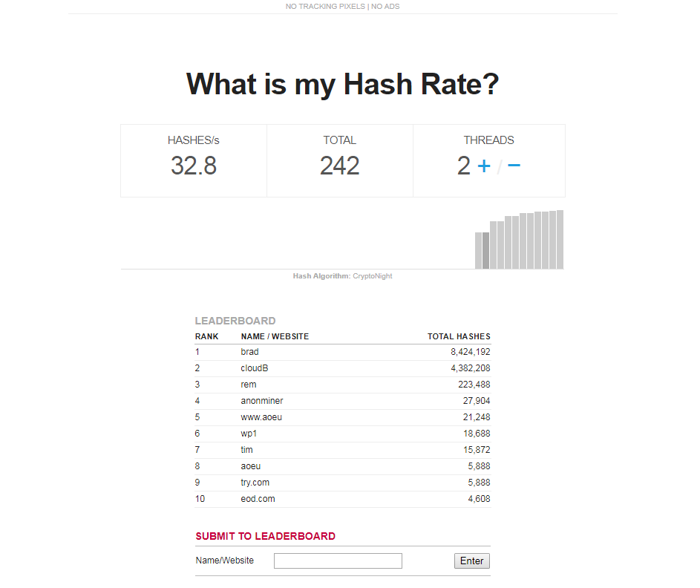The height and width of the screenshot is (588, 700).
Task: Select the anonminer leaderboard row
Action: tap(262, 400)
